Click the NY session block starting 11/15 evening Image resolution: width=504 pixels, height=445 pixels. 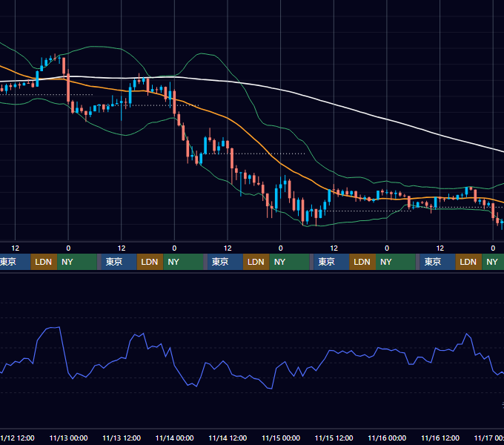click(396, 262)
